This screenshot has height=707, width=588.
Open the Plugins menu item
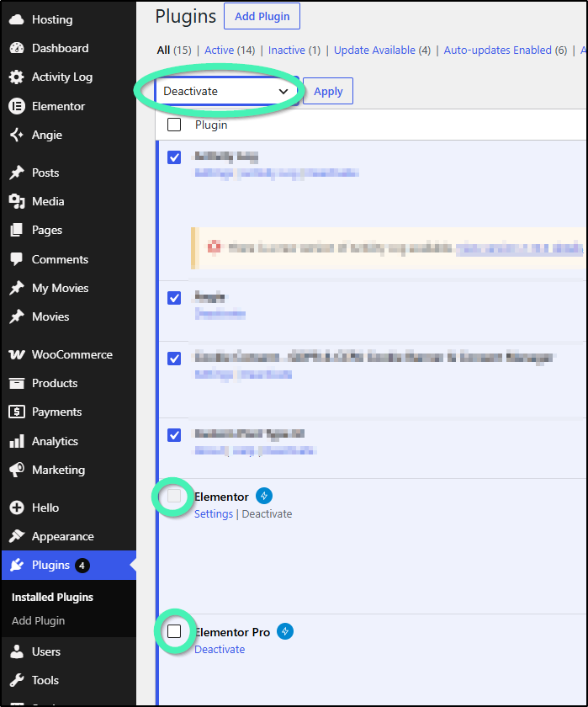coord(68,565)
